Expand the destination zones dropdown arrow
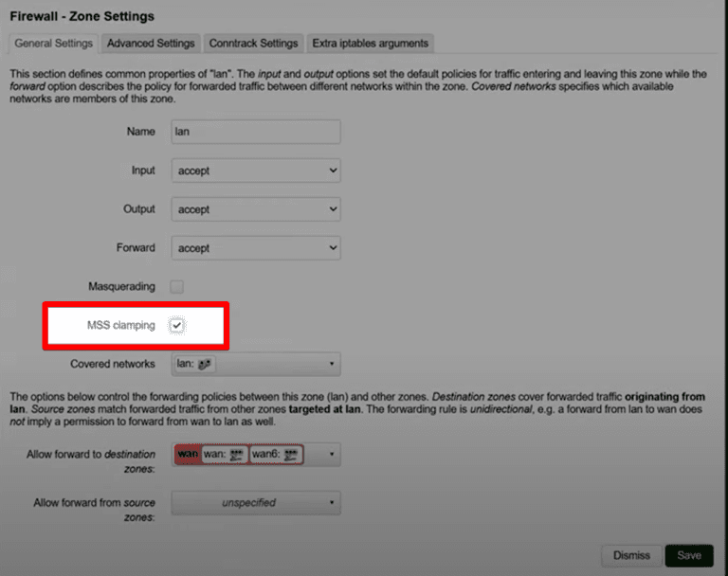Viewport: 728px width, 576px height. pyautogui.click(x=331, y=455)
